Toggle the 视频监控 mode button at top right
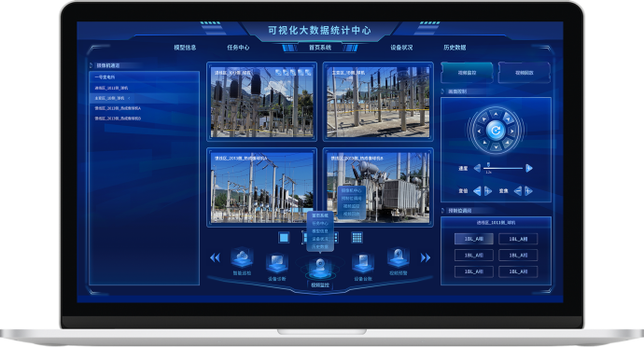644x347 pixels. click(467, 73)
